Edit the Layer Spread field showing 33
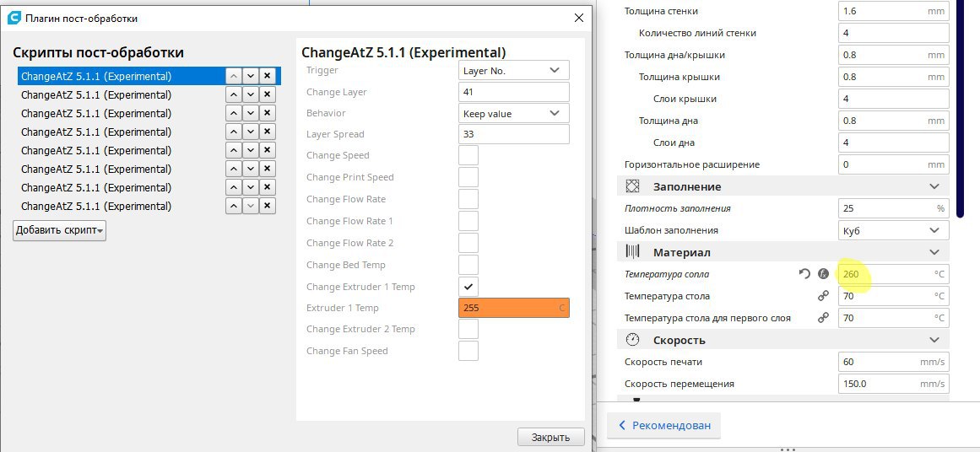This screenshot has width=980, height=452. (514, 134)
